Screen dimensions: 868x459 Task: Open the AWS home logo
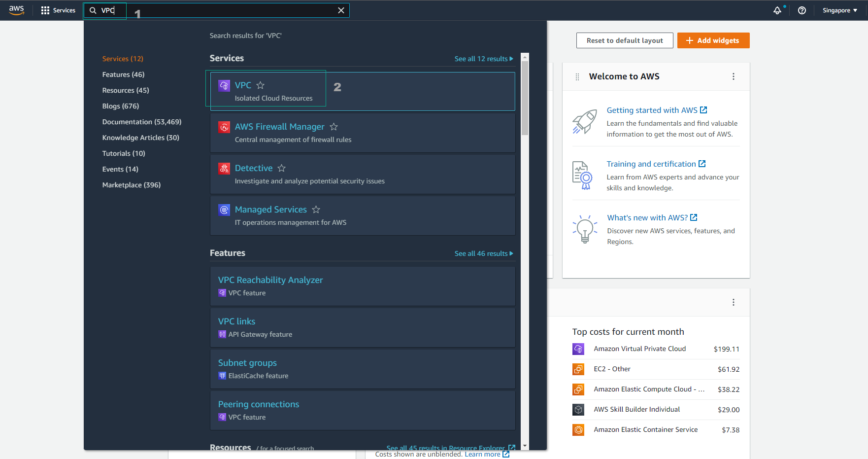pos(16,10)
